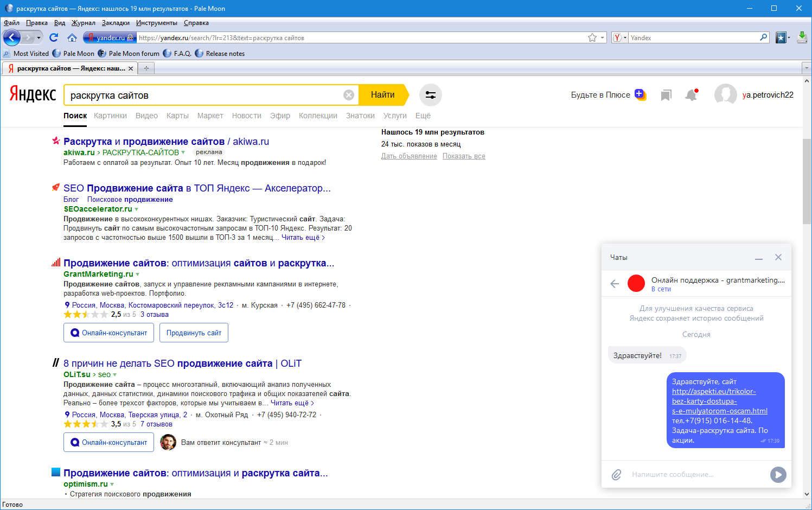Go back to chat list with left arrow

[x=615, y=283]
